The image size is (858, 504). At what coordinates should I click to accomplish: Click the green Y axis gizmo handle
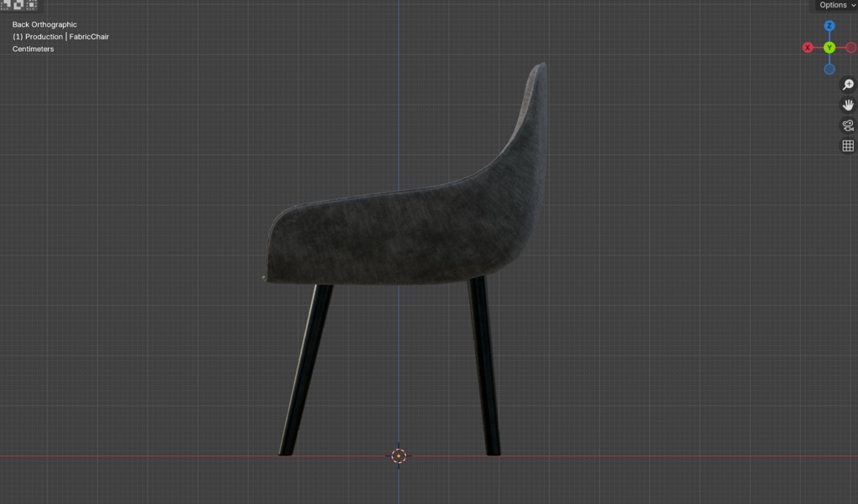click(x=829, y=48)
